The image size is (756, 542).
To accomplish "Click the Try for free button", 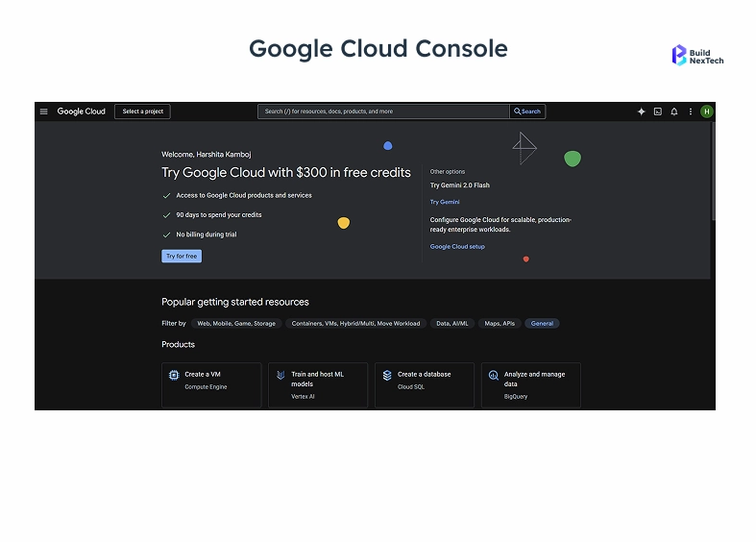I will click(182, 256).
